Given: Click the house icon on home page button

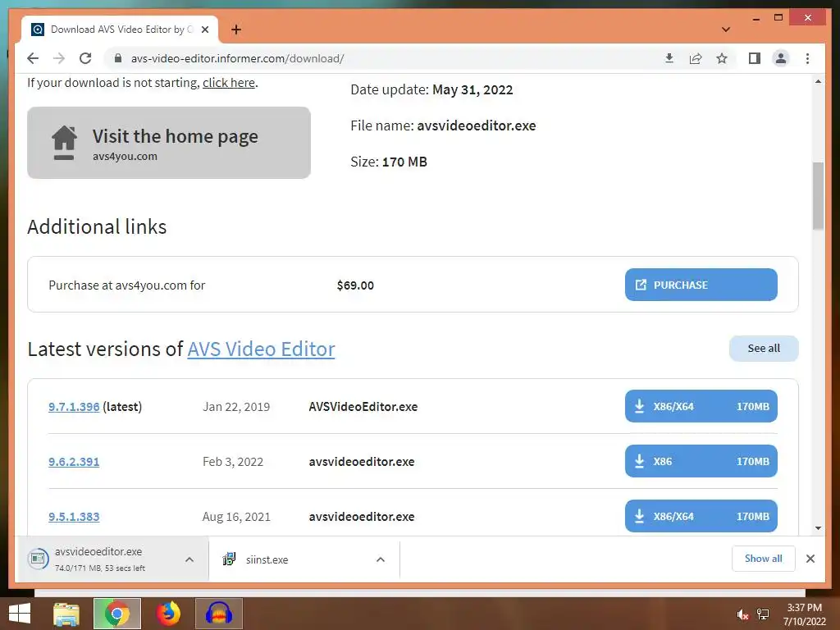Looking at the screenshot, I should (64, 143).
